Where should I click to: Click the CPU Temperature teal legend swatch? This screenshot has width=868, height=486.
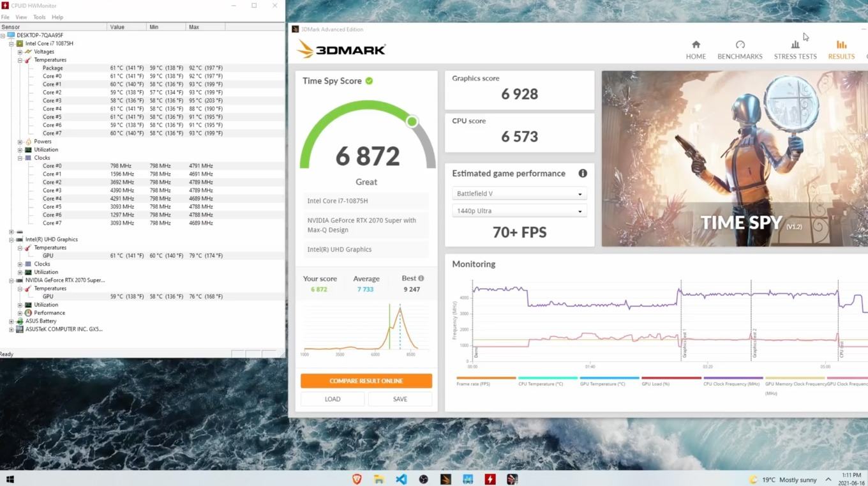tap(548, 378)
